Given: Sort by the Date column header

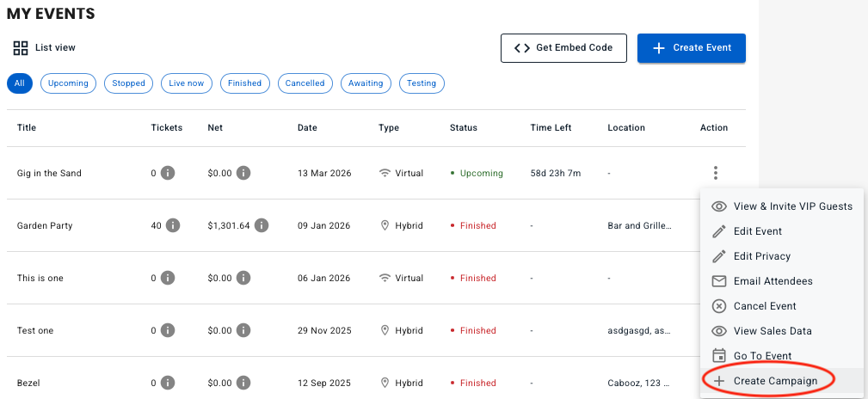Looking at the screenshot, I should (x=307, y=127).
